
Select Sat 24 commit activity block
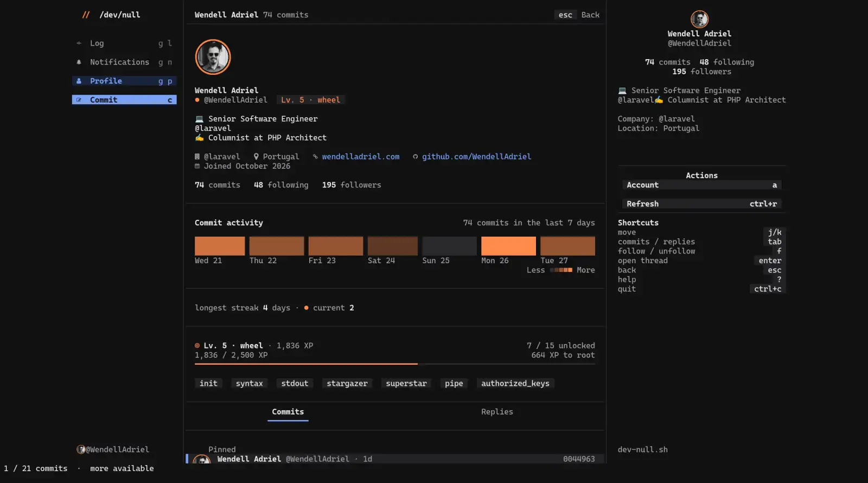(x=393, y=246)
